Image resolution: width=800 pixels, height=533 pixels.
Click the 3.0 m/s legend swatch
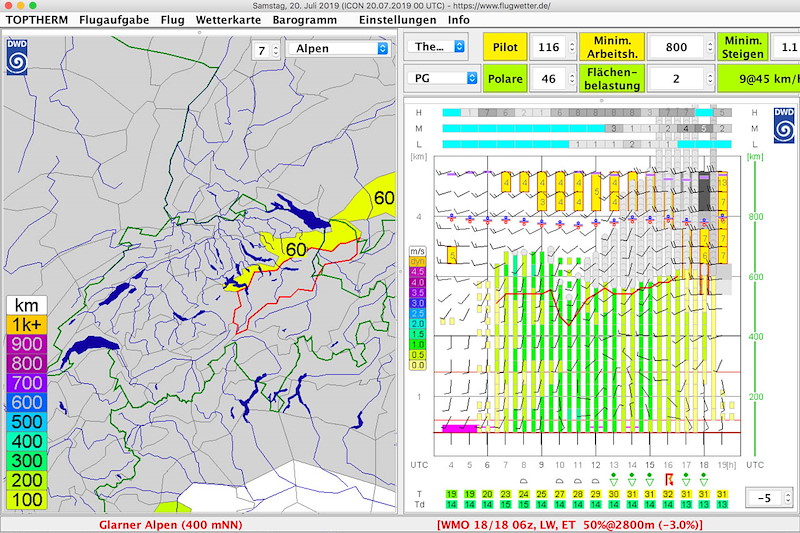417,303
